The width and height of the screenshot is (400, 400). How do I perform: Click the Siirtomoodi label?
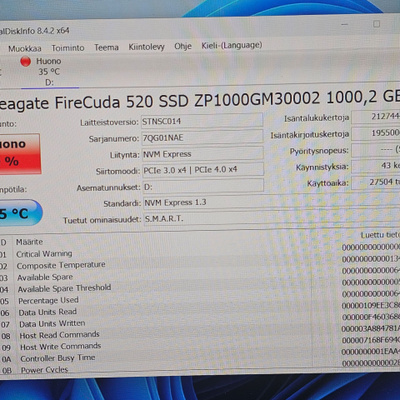pyautogui.click(x=118, y=172)
